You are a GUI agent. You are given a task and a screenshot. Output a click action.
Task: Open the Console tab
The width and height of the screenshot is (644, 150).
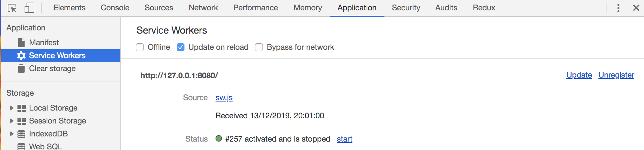pos(115,8)
